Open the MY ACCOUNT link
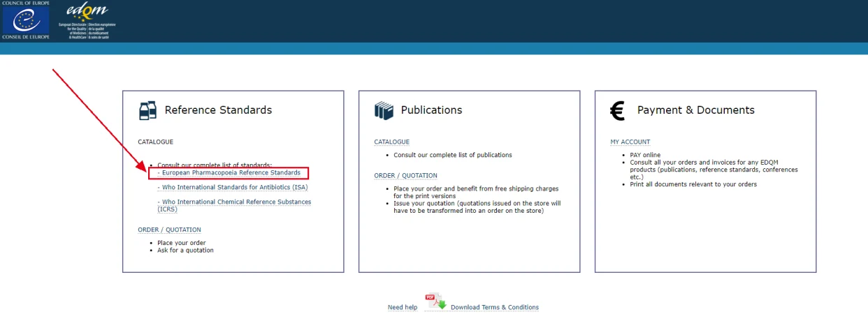Viewport: 868px width, 328px height. (x=630, y=142)
